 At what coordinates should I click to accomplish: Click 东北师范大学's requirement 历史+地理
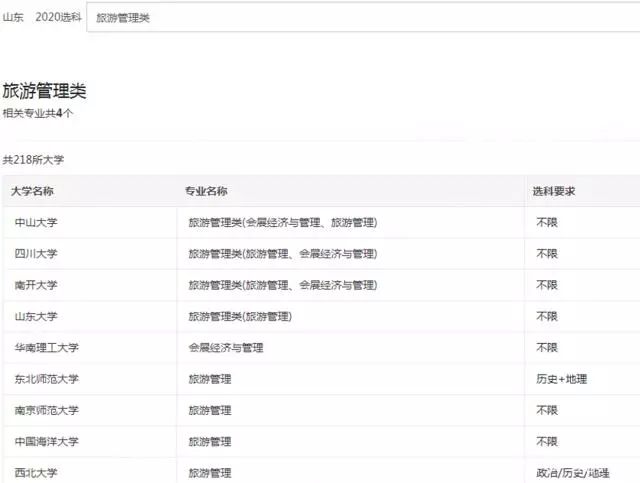(562, 379)
